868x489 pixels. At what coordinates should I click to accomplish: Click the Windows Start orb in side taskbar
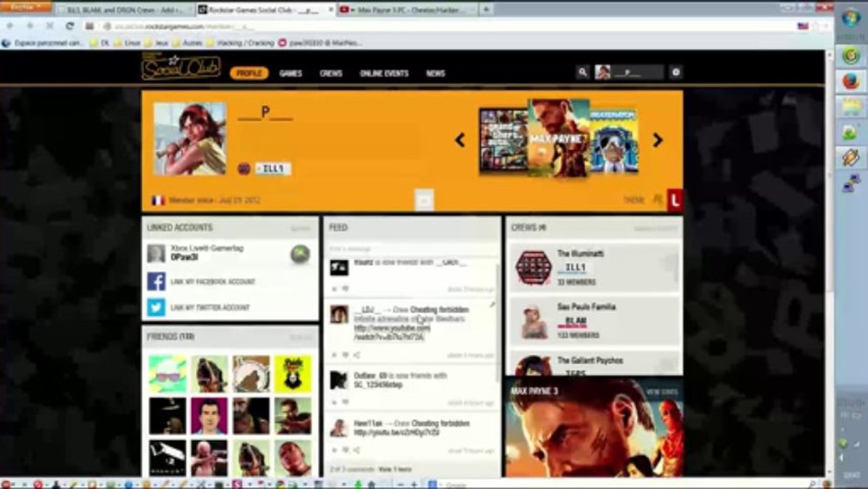click(x=851, y=18)
